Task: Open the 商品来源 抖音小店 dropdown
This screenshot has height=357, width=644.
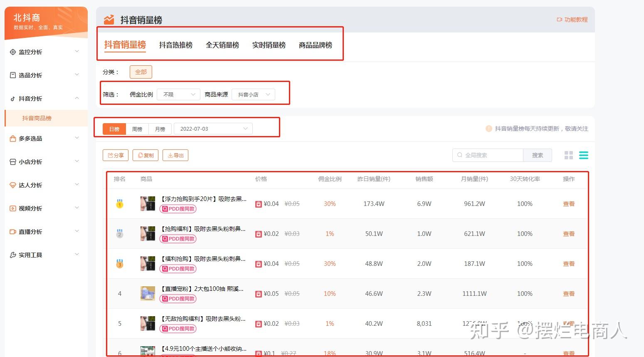Action: 253,94
